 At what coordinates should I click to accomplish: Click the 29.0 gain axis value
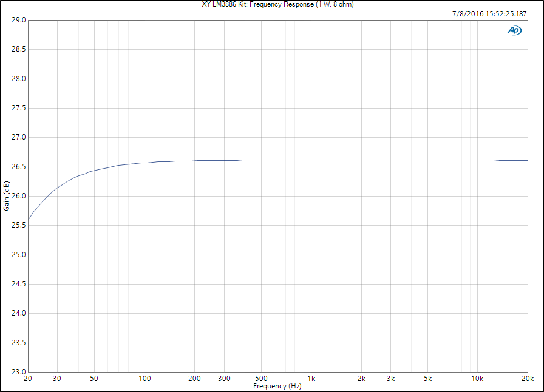coord(19,20)
